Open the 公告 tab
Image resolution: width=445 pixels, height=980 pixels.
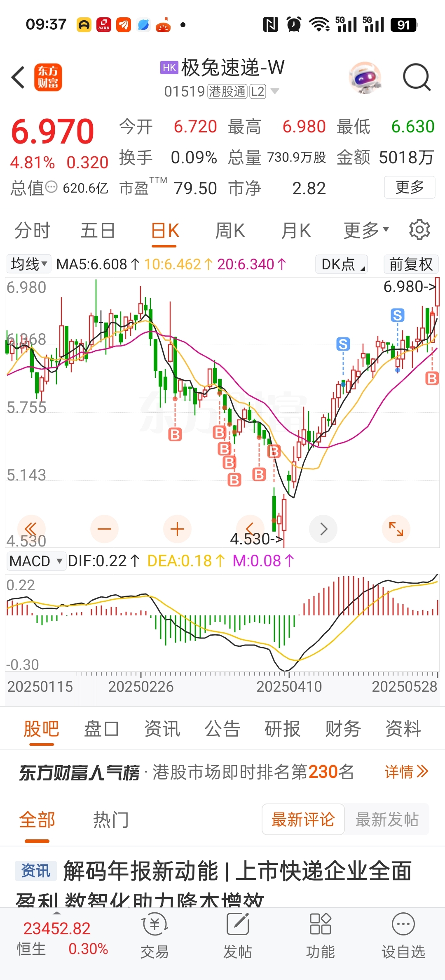222,728
